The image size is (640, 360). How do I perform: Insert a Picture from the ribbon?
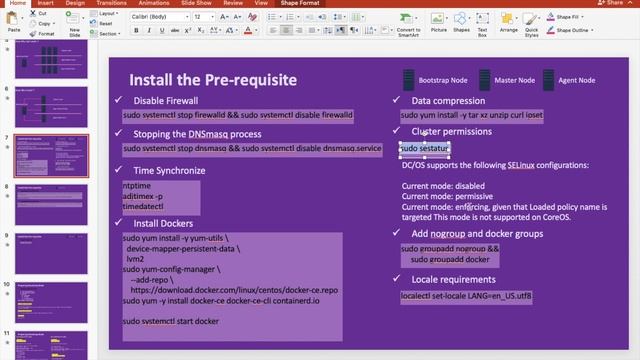coord(437,19)
